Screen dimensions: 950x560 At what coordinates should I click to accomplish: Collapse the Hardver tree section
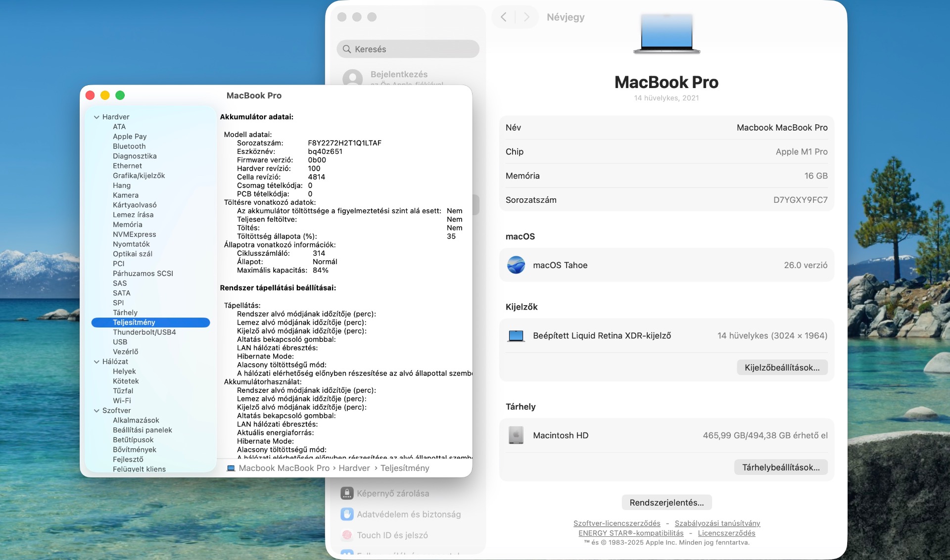[x=96, y=117]
